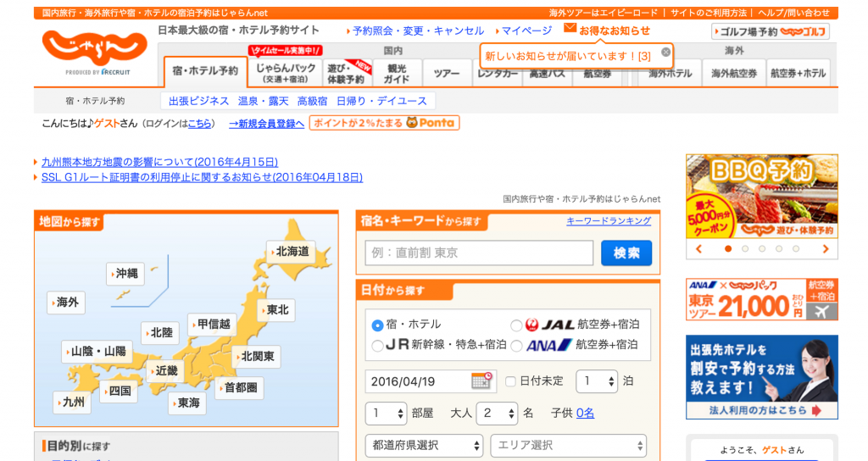Switch to the ツアー tab
The height and width of the screenshot is (461, 868).
tap(447, 73)
